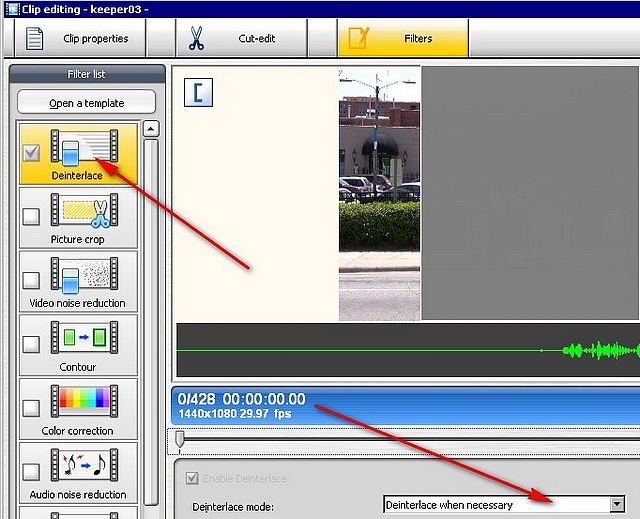Click the 1440x1080 29.97 fps text
This screenshot has height=519, width=640.
[235, 414]
